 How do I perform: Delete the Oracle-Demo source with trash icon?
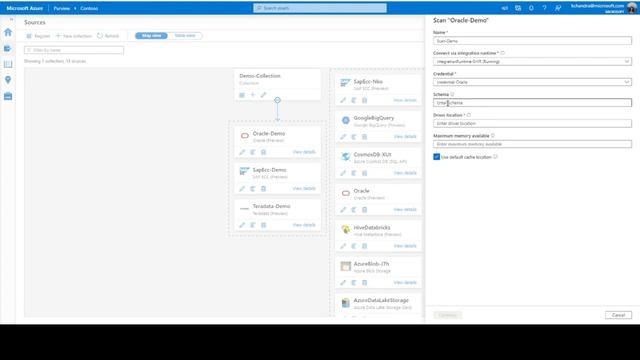pos(263,152)
